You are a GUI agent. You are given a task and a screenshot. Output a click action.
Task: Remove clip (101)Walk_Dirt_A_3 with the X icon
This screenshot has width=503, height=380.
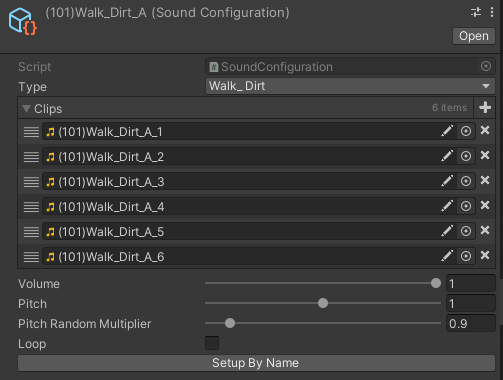point(485,180)
